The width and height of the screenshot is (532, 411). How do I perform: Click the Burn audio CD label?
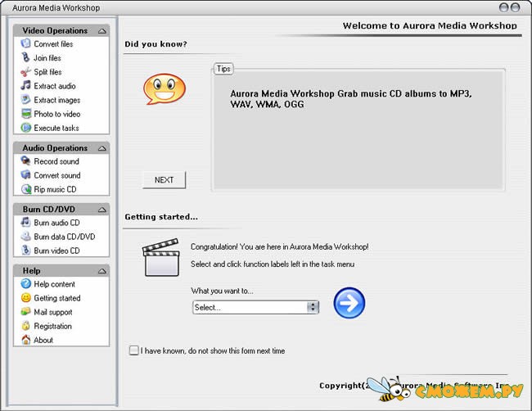[x=56, y=223]
